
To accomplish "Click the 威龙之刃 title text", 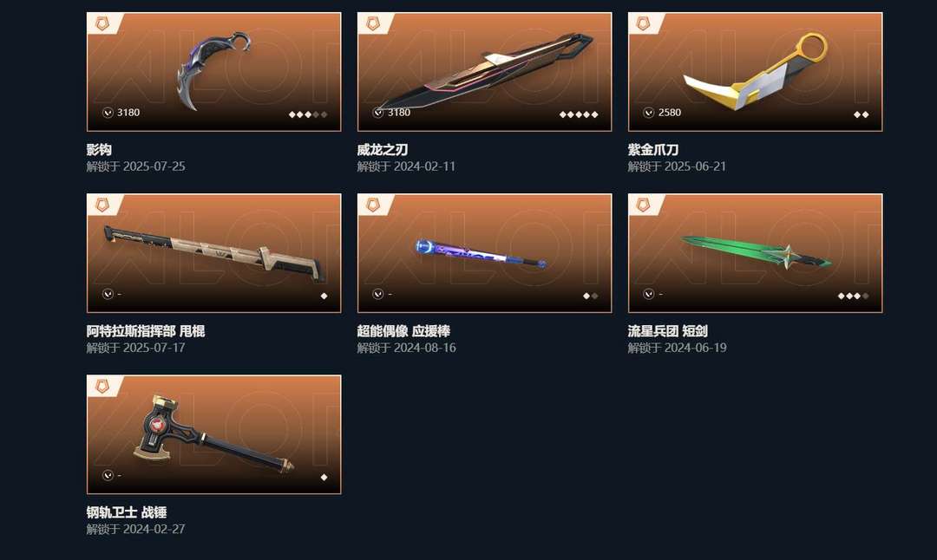I will (383, 149).
